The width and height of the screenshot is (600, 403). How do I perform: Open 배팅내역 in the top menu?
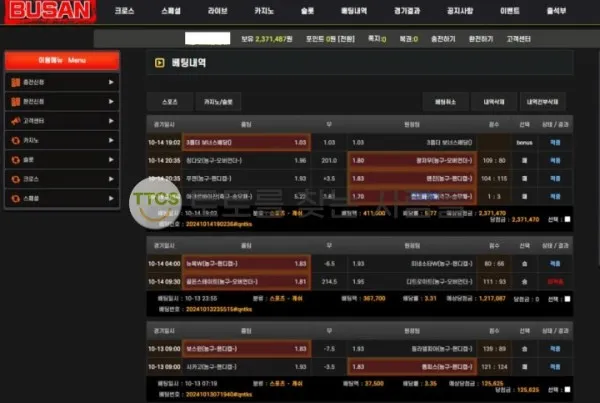pyautogui.click(x=354, y=11)
